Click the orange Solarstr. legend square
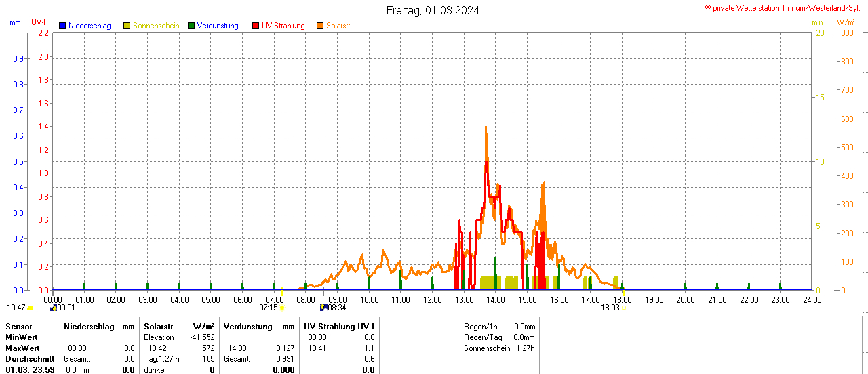 point(320,26)
